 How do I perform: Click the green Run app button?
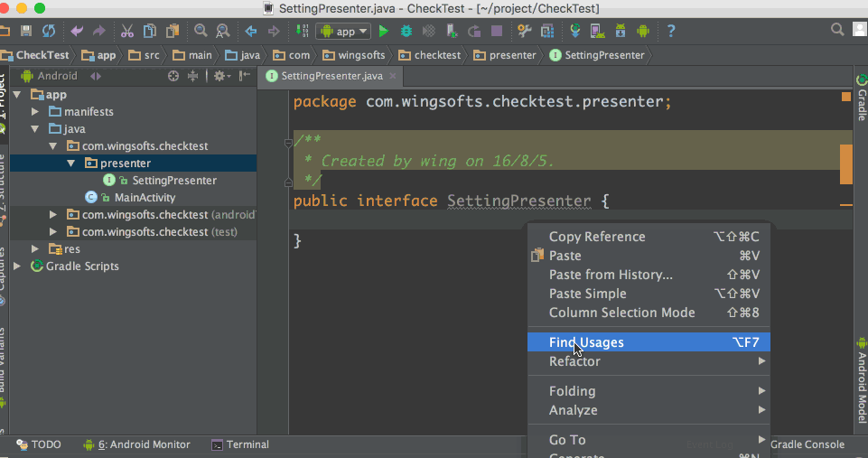[x=384, y=32]
